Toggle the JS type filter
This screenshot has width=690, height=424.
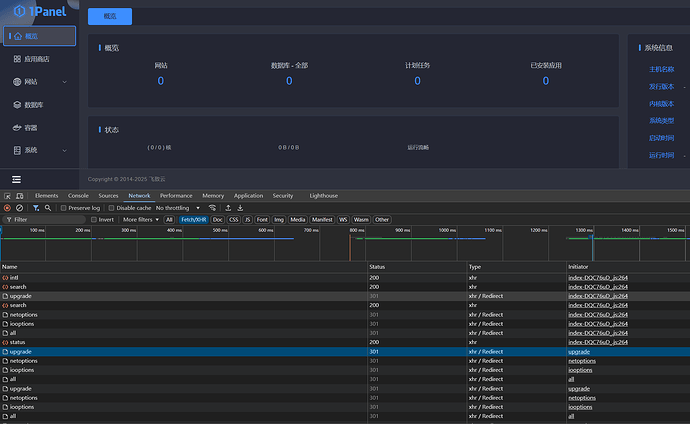pyautogui.click(x=247, y=219)
